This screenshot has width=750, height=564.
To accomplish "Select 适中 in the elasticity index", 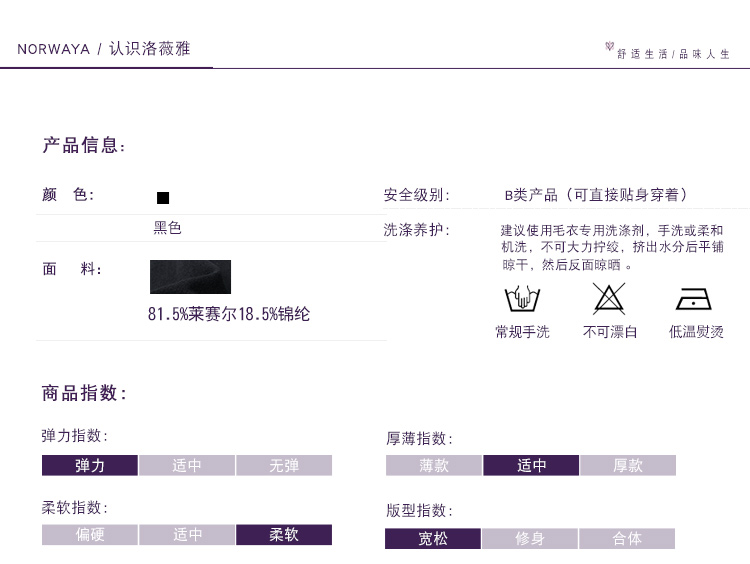I will point(187,465).
